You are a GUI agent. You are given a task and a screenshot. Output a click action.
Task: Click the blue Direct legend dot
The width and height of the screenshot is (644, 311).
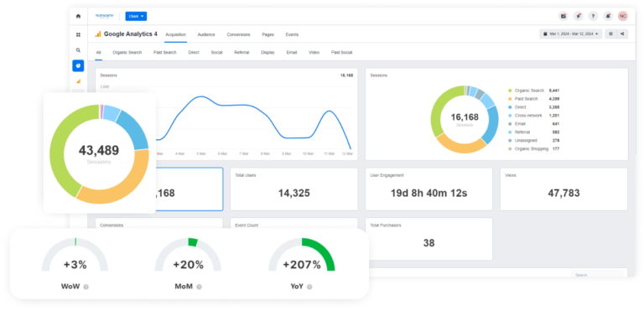[510, 107]
